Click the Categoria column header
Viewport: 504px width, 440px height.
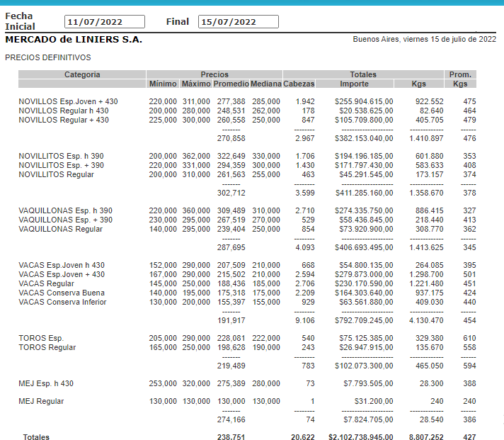[82, 74]
